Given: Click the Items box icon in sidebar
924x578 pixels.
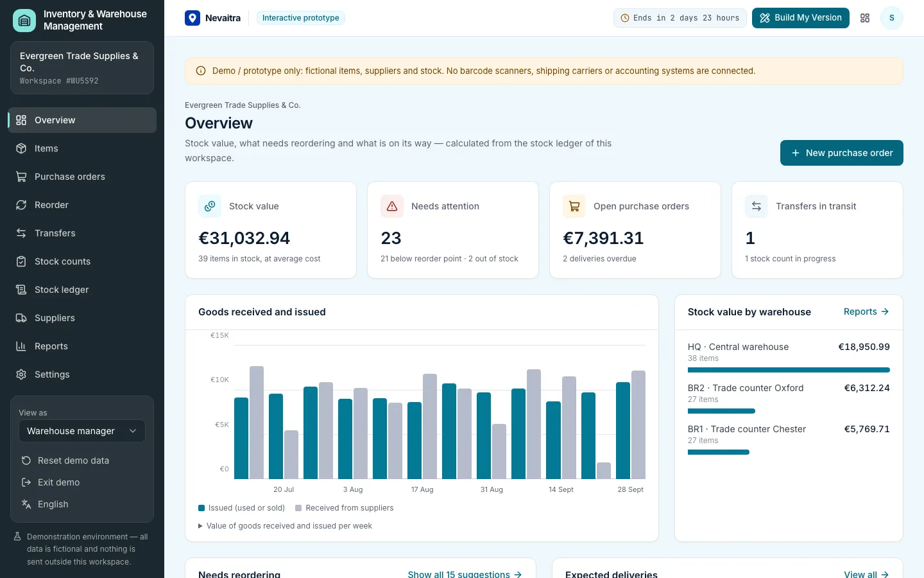Looking at the screenshot, I should pyautogui.click(x=21, y=148).
